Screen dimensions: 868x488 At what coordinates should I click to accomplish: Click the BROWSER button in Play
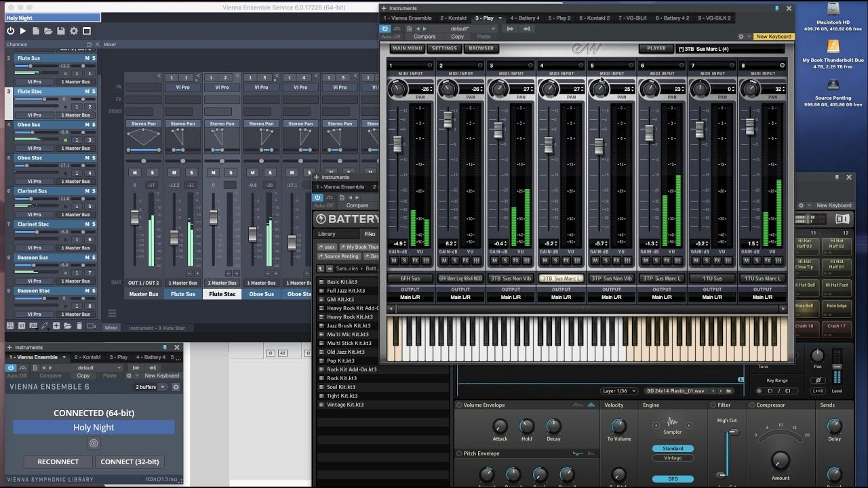[481, 49]
